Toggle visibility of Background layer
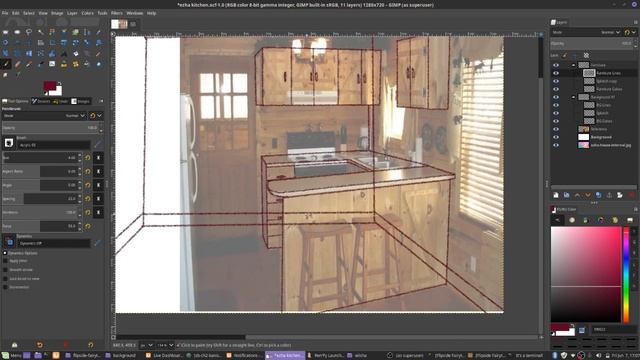 click(x=556, y=137)
